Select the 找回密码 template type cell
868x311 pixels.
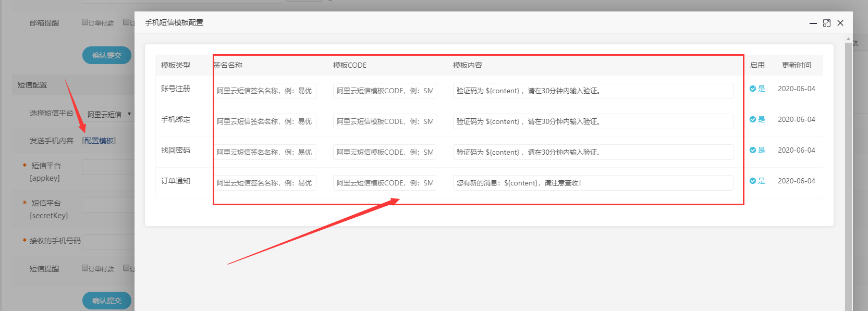pyautogui.click(x=176, y=150)
